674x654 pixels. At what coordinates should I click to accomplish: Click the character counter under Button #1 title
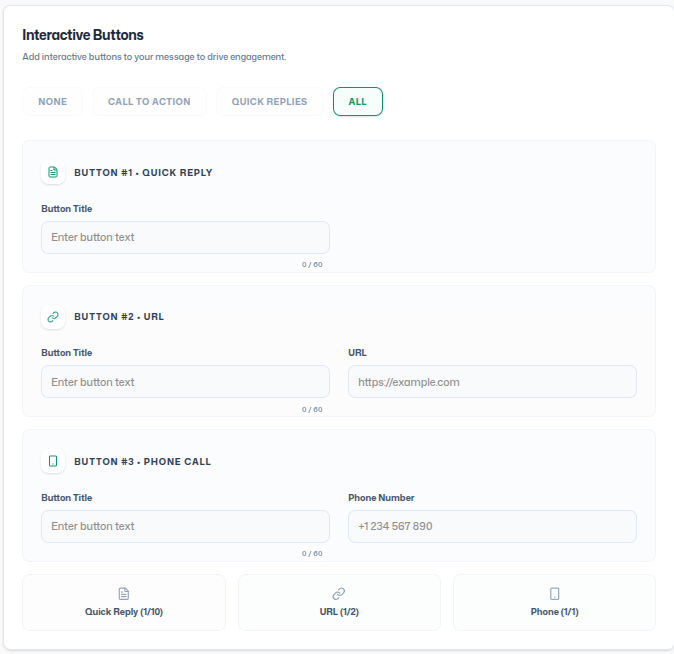tap(312, 264)
